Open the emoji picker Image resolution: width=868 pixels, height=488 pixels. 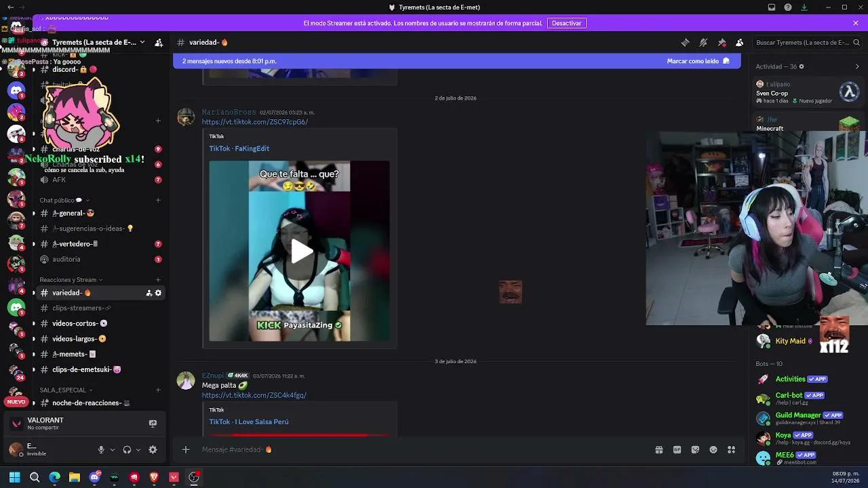click(x=713, y=449)
